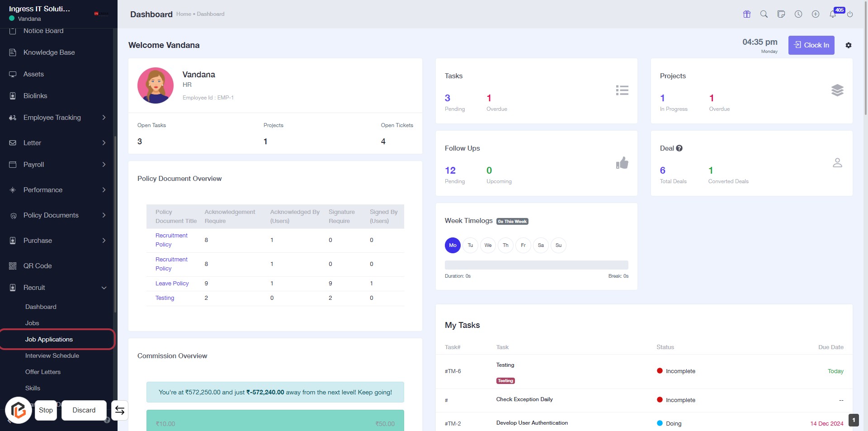
Task: Open dashboard settings gear icon
Action: point(849,45)
